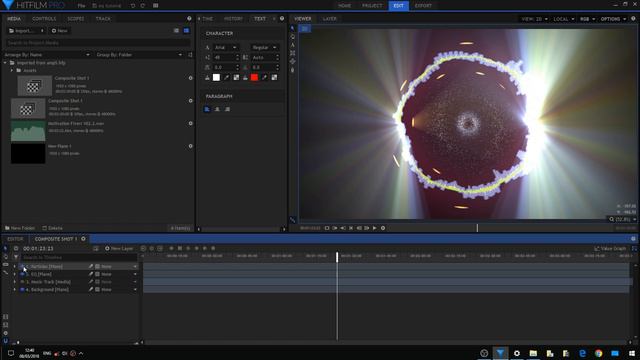Click the timeline selection tool icon
This screenshot has width=640, height=360.
click(5, 248)
